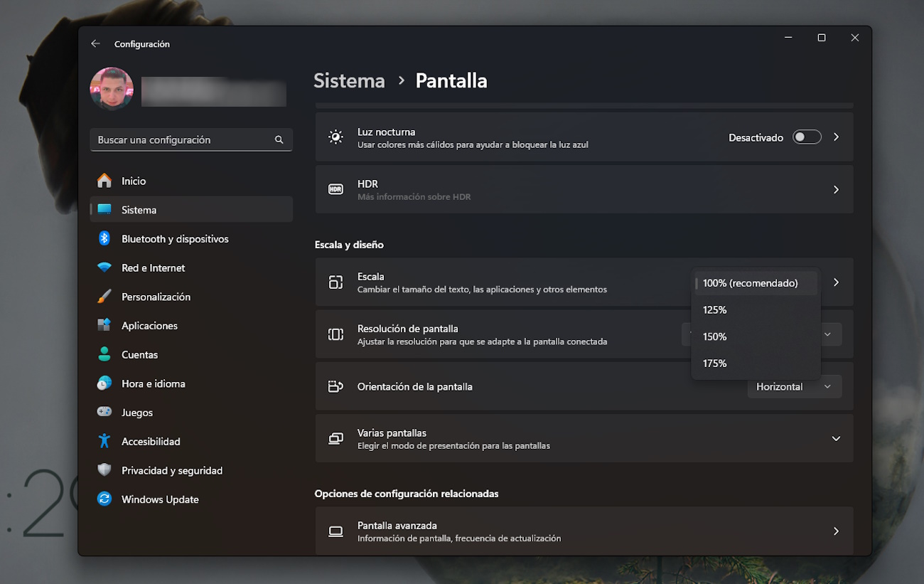Viewport: 924px width, 584px height.
Task: Select Windows Update in the sidebar
Action: click(x=191, y=499)
